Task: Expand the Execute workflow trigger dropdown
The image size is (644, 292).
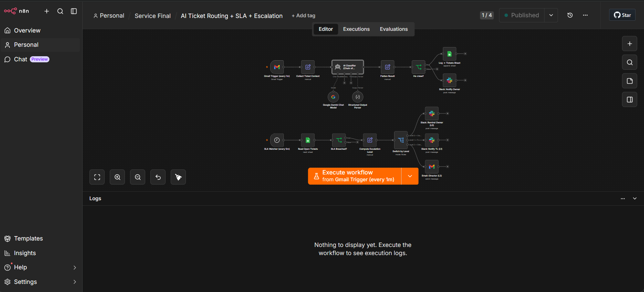Action: pos(410,176)
